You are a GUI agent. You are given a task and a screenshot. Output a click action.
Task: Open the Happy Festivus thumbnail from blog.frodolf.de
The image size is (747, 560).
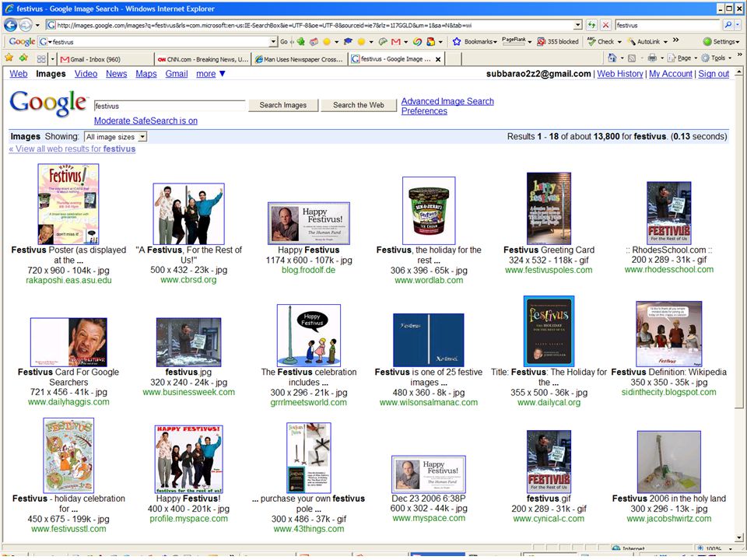point(309,223)
